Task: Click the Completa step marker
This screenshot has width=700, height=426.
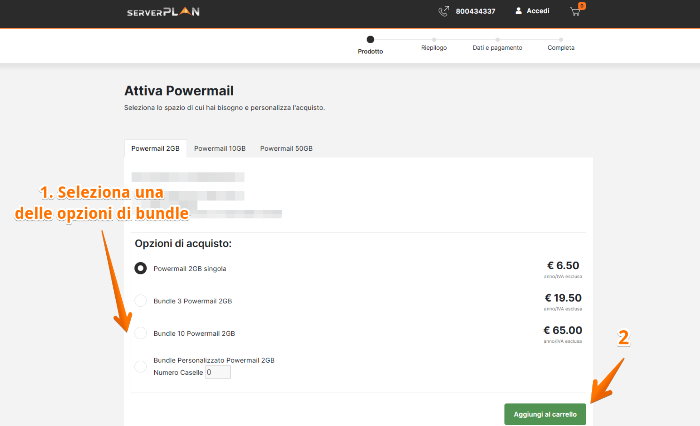Action: 561,39
